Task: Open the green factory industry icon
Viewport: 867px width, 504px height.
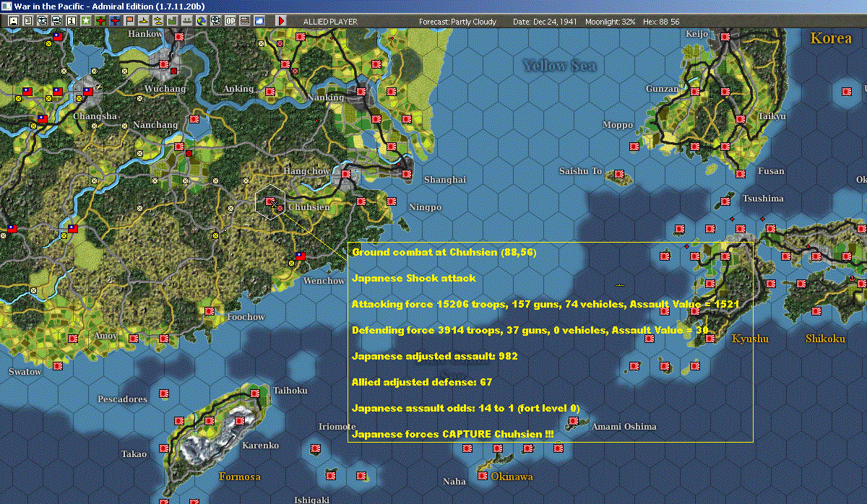Action: point(172,21)
